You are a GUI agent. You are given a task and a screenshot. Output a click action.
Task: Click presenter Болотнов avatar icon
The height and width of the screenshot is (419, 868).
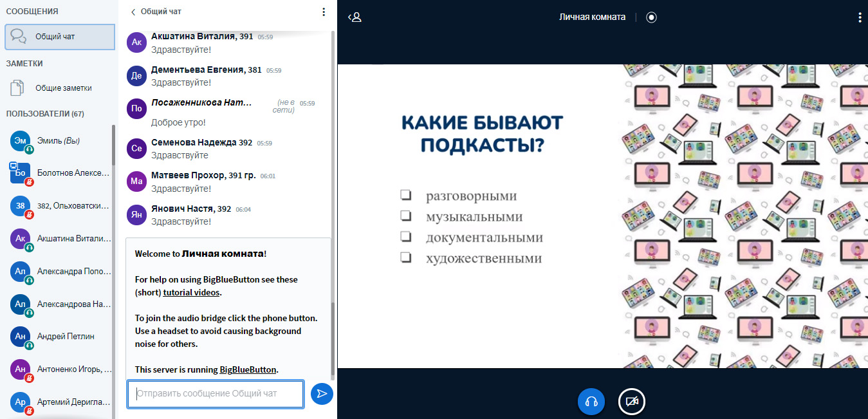[x=21, y=173]
